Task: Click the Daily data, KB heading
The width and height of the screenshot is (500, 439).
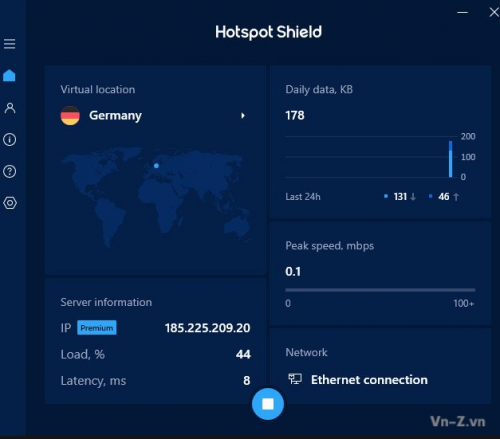Action: coord(319,89)
